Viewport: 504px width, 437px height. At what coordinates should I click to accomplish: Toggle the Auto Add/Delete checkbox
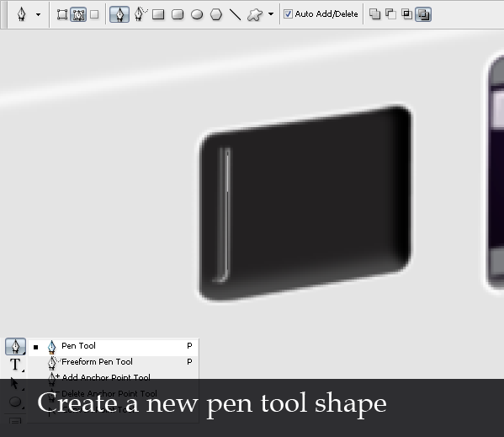tap(288, 14)
